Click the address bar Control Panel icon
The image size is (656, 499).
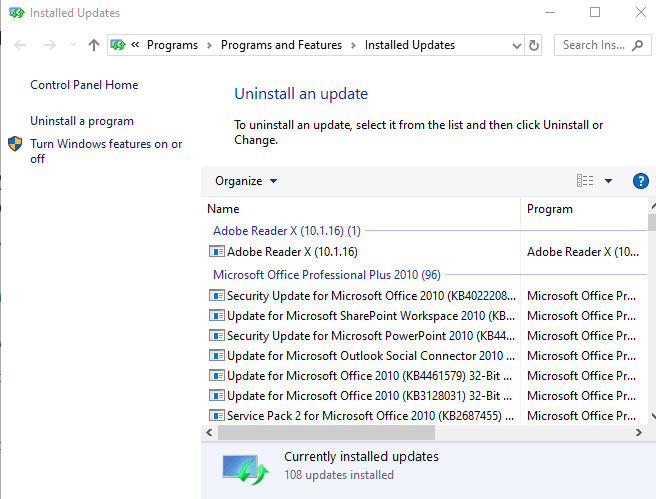pos(119,45)
